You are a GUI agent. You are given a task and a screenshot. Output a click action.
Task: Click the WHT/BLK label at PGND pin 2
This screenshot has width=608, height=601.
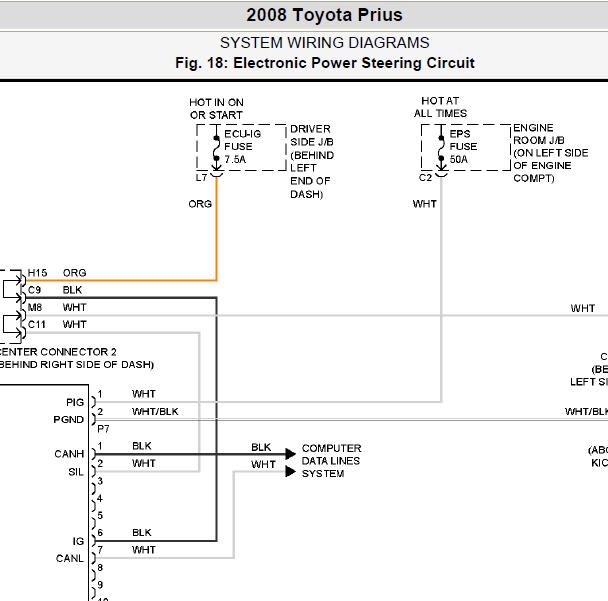[x=155, y=411]
